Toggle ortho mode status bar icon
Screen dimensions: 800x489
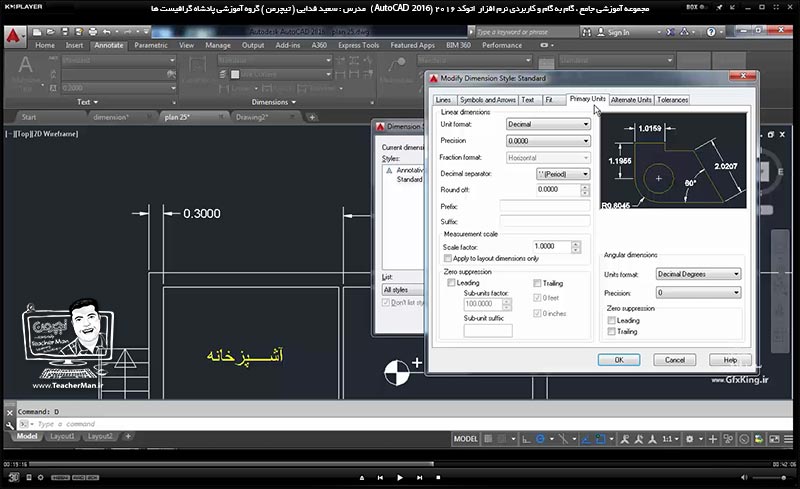point(526,439)
